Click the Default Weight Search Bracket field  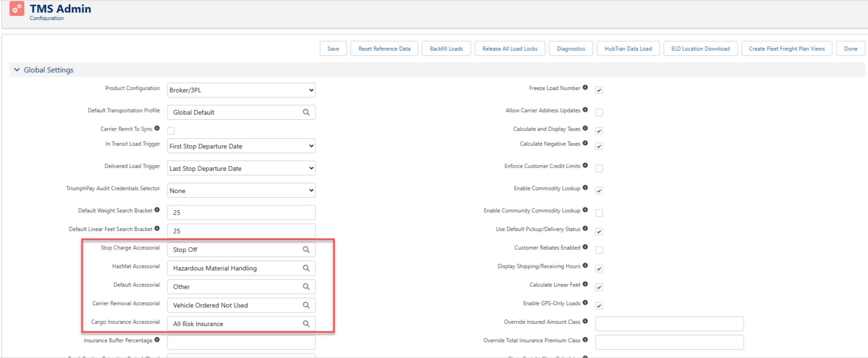click(x=241, y=212)
